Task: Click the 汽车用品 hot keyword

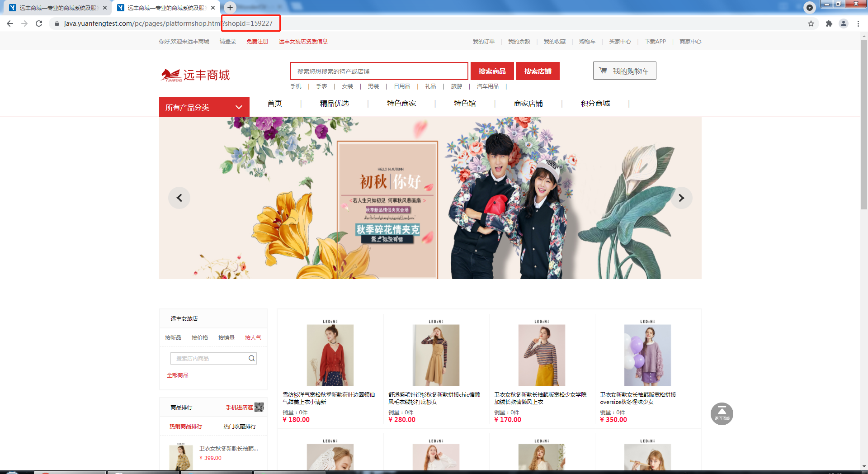Action: (x=487, y=86)
